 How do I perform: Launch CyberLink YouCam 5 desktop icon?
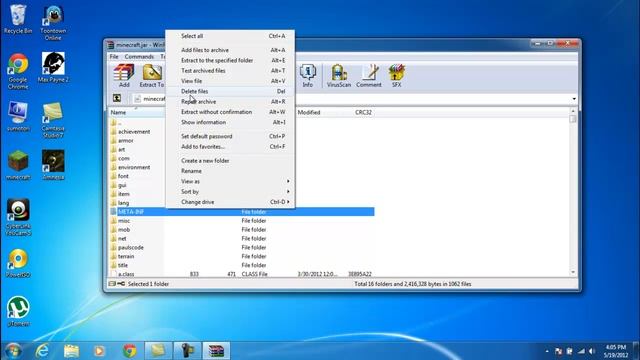[x=18, y=218]
